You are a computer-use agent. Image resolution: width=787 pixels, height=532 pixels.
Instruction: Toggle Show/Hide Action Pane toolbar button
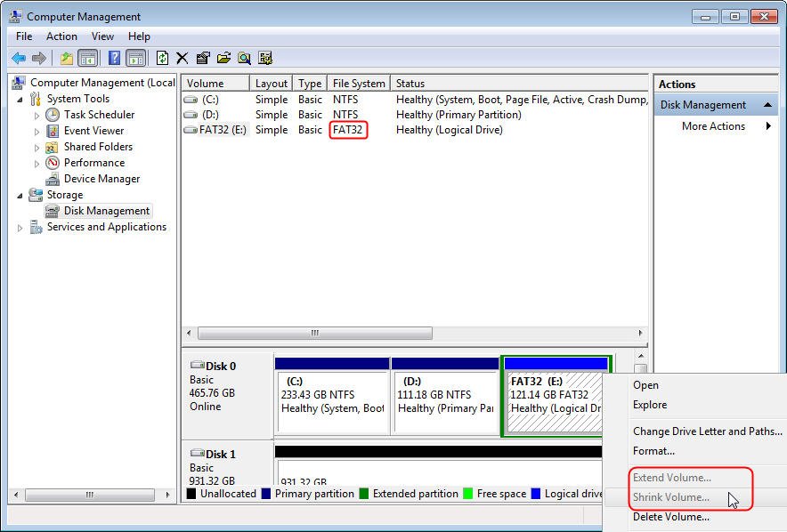[x=135, y=58]
